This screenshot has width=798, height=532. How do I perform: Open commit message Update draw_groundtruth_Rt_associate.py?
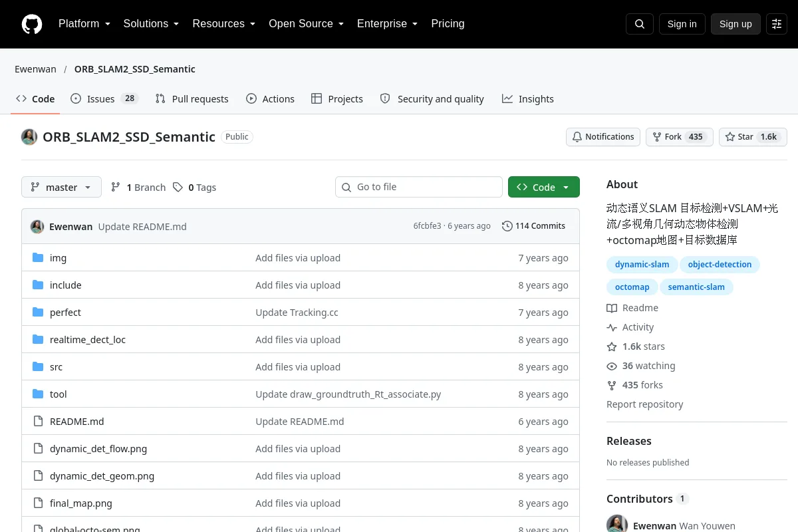coord(348,394)
